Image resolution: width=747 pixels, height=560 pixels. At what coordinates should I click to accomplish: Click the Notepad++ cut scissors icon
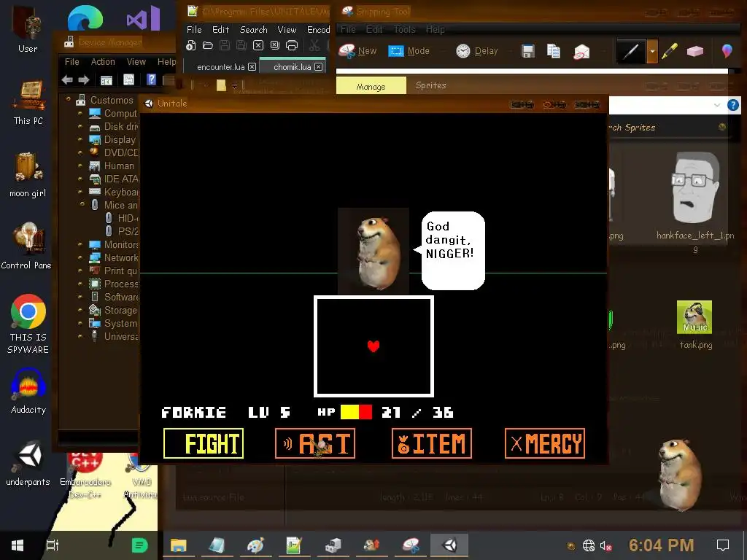(314, 46)
